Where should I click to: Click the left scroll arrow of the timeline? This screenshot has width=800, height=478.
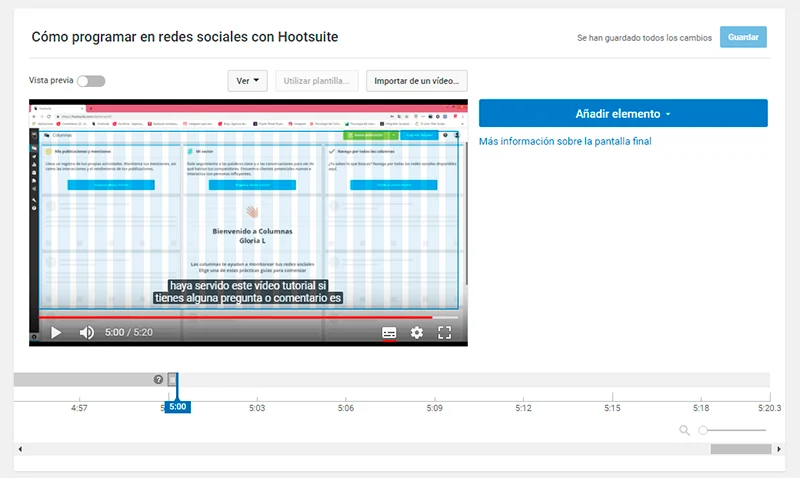tap(19, 449)
